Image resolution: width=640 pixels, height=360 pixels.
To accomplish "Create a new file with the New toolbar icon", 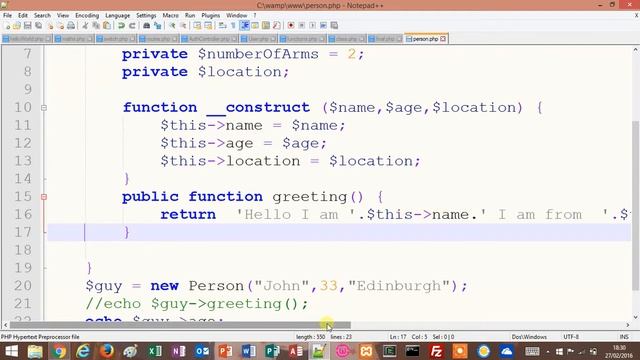I will [7, 25].
